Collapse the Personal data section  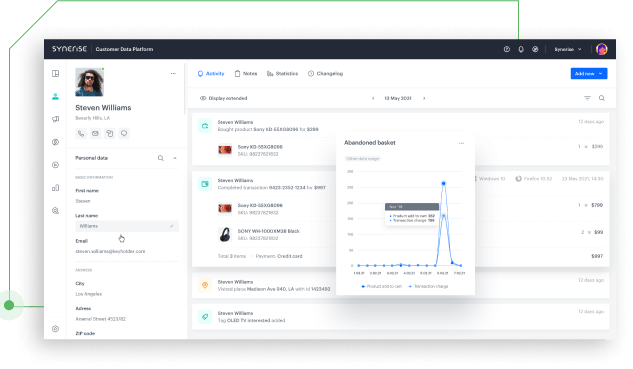click(175, 158)
